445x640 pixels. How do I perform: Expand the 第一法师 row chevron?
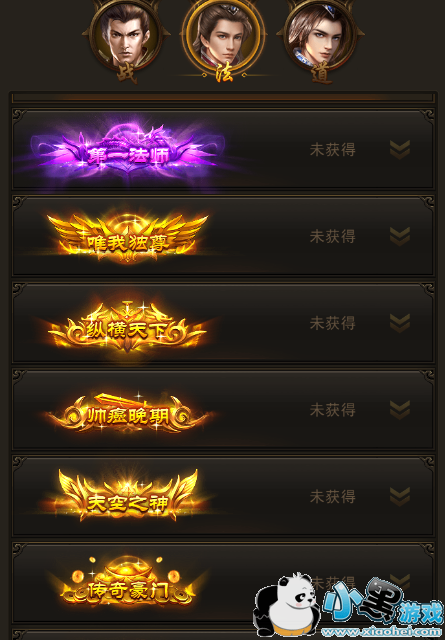pos(400,150)
